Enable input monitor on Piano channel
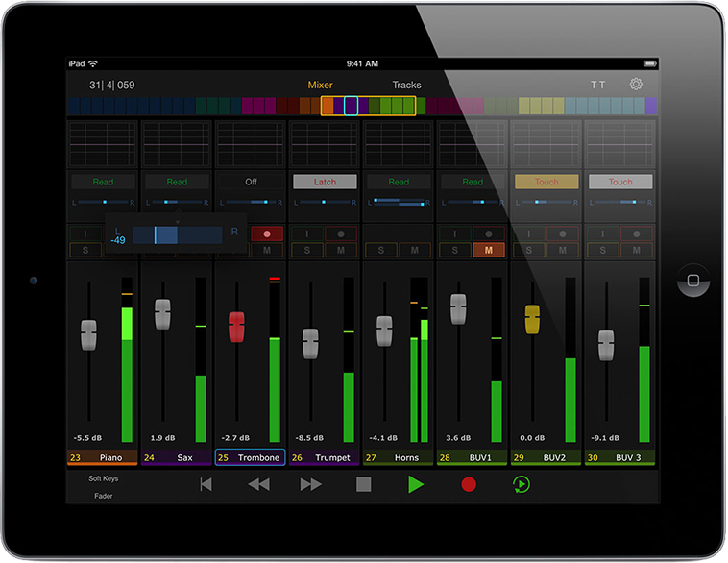This screenshot has width=728, height=563. point(85,233)
